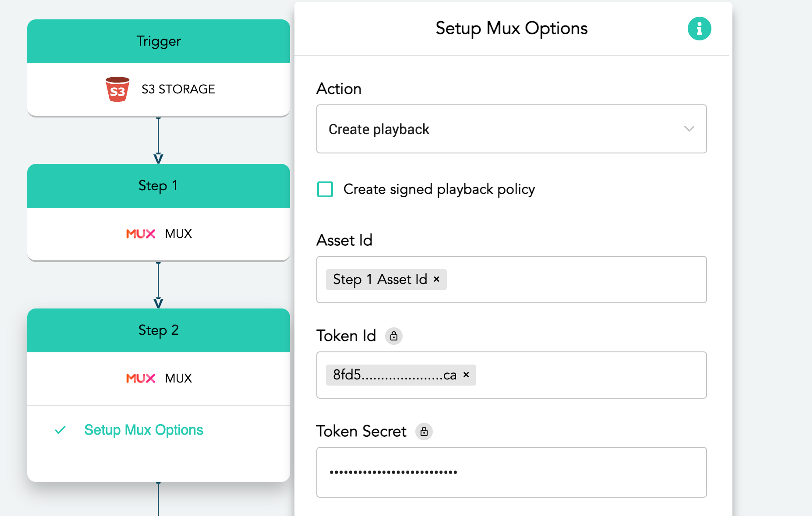Click the Create signed playback policy label

click(439, 189)
